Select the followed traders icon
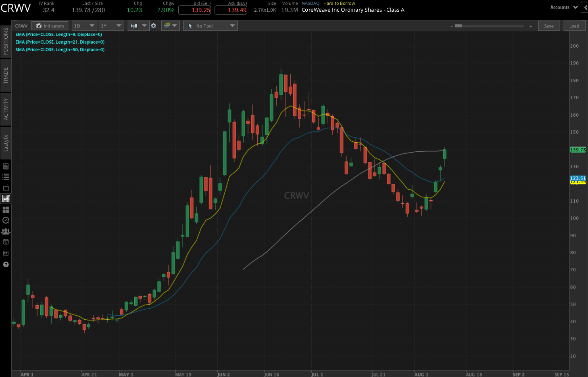This screenshot has height=377, width=588. click(6, 231)
